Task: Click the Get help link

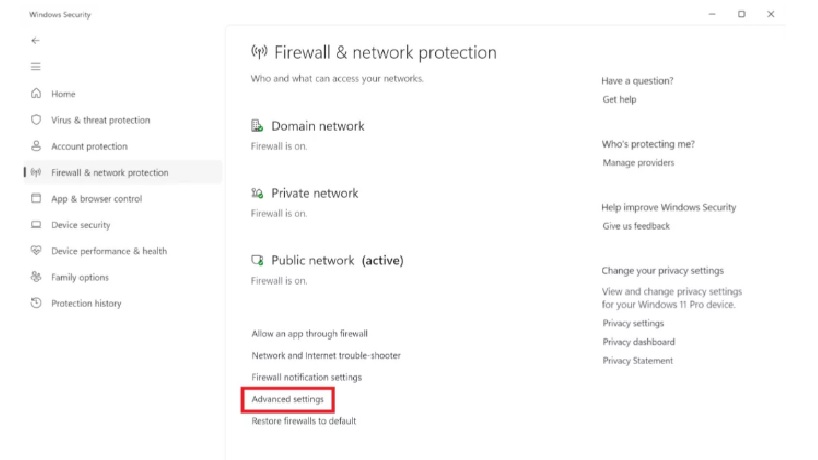Action: pyautogui.click(x=619, y=100)
